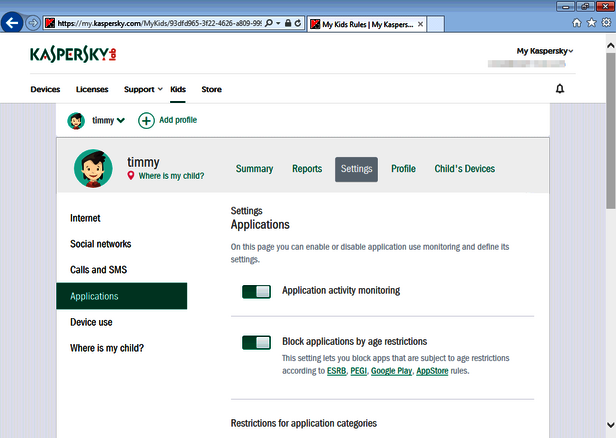616x438 pixels.
Task: Click the location pin icon
Action: (131, 176)
